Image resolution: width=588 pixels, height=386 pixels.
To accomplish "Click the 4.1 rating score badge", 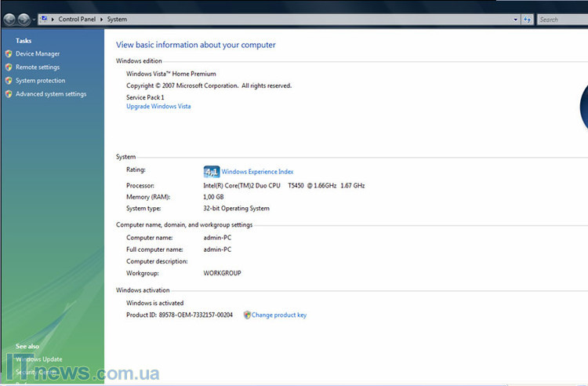I will [x=211, y=172].
